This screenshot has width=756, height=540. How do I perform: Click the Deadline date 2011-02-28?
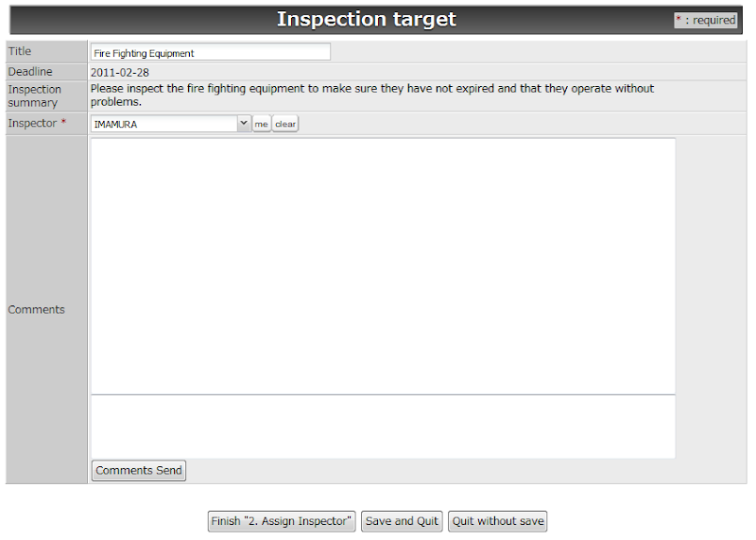[x=120, y=73]
